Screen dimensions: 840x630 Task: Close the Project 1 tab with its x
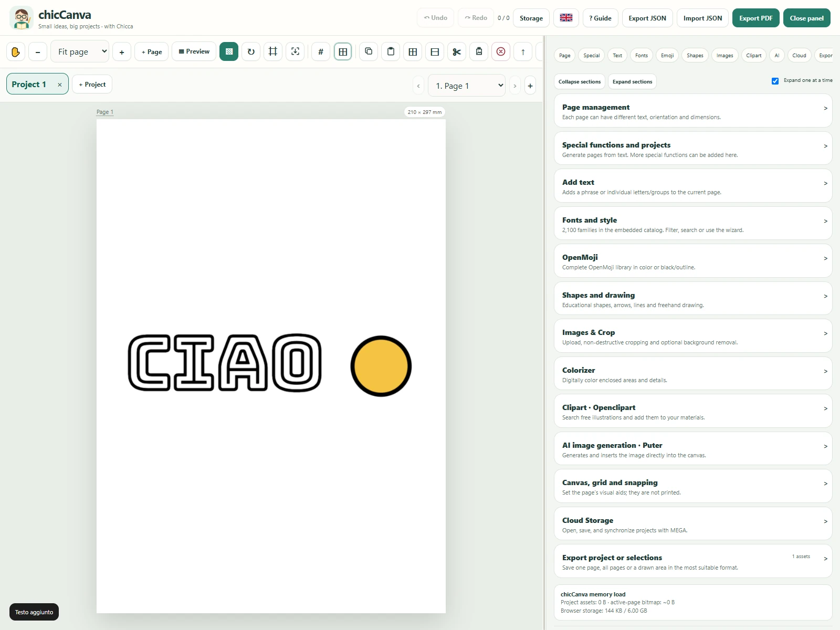click(60, 85)
